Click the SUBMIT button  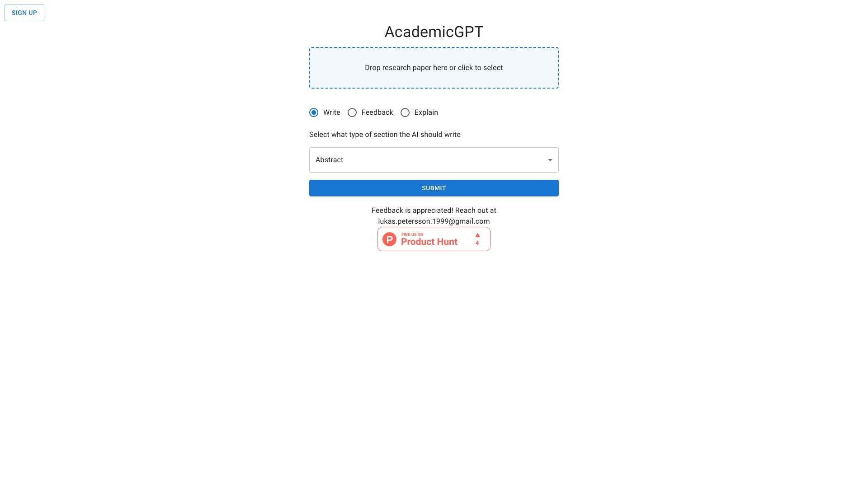coord(434,188)
